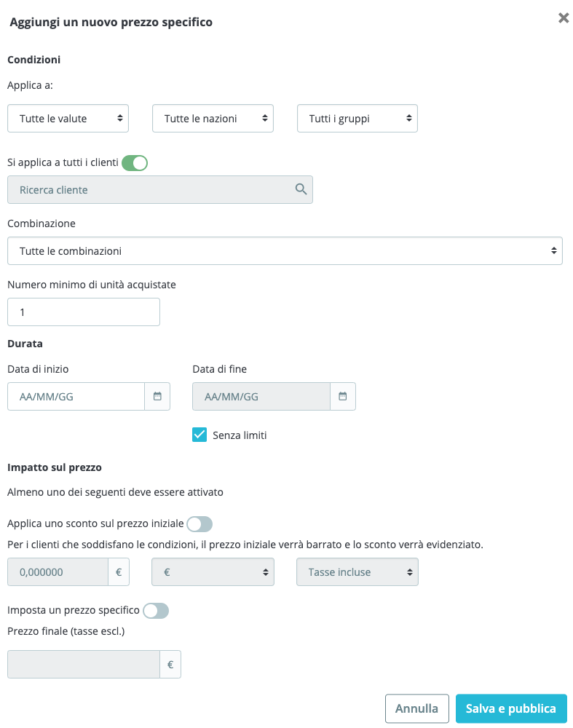The width and height of the screenshot is (573, 728).
Task: Click the search magnifier icon in Ricerca cliente
Action: [x=301, y=189]
